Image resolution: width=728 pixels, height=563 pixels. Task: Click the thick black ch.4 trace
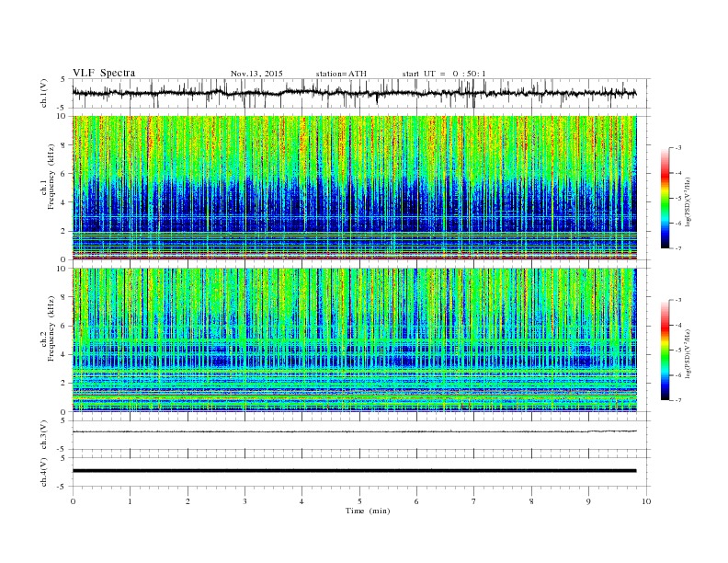tap(354, 471)
